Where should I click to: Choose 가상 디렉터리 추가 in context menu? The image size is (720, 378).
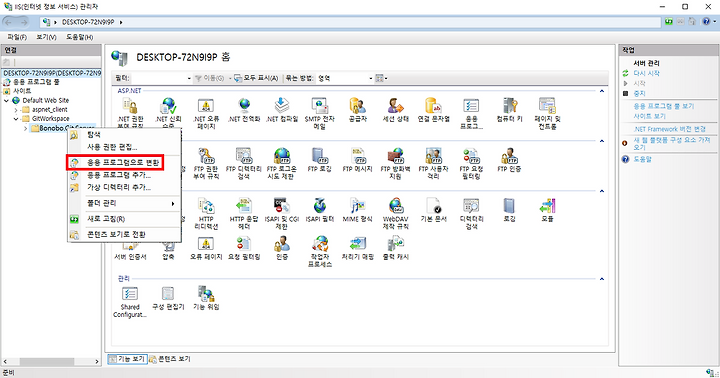point(124,187)
